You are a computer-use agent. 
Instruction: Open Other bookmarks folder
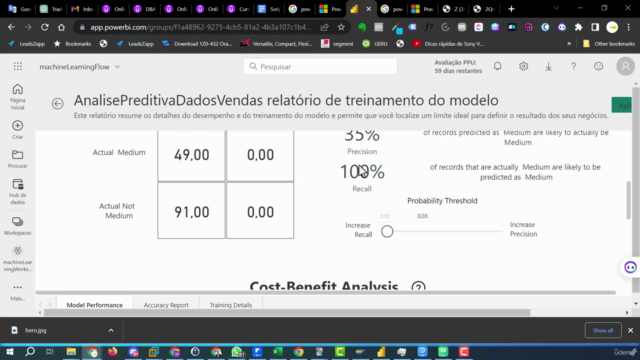pyautogui.click(x=609, y=44)
